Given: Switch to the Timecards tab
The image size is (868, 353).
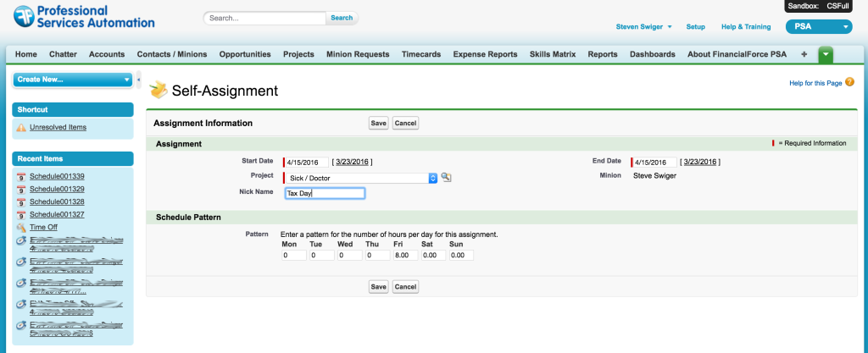Looking at the screenshot, I should click(x=421, y=54).
